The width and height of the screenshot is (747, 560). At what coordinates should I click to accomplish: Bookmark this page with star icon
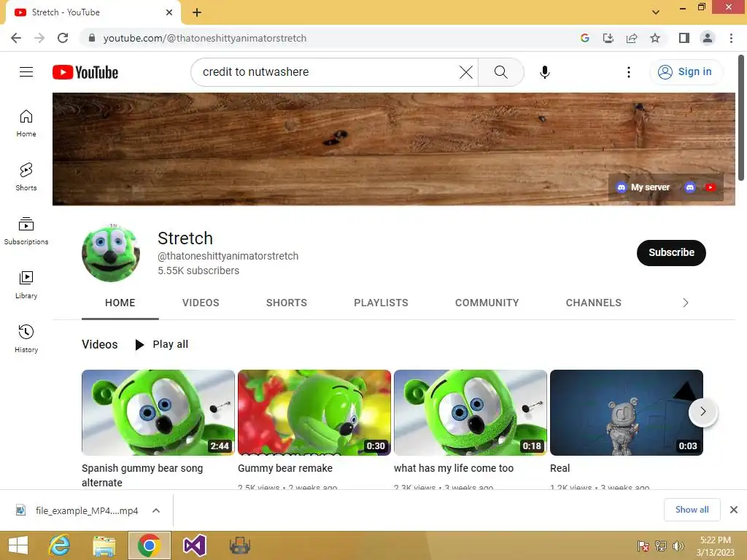[655, 38]
